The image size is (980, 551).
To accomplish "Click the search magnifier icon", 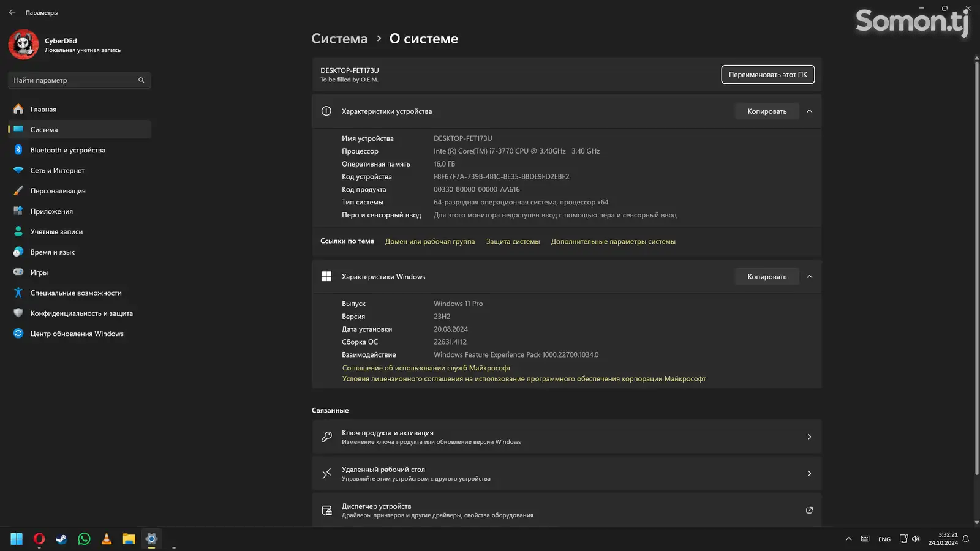I will pos(141,80).
